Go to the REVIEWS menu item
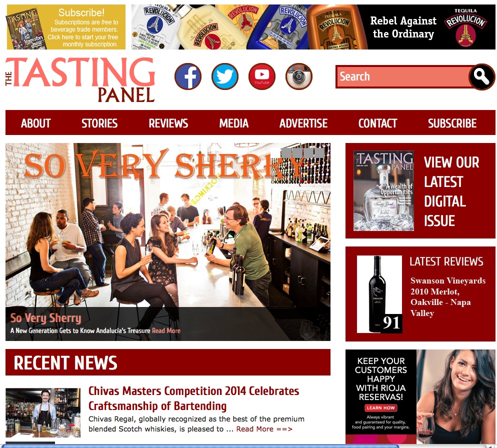This screenshot has width=497, height=448. point(168,123)
